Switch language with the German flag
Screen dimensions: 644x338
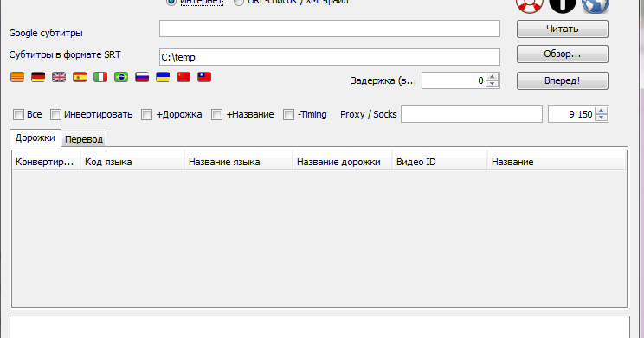click(x=38, y=77)
